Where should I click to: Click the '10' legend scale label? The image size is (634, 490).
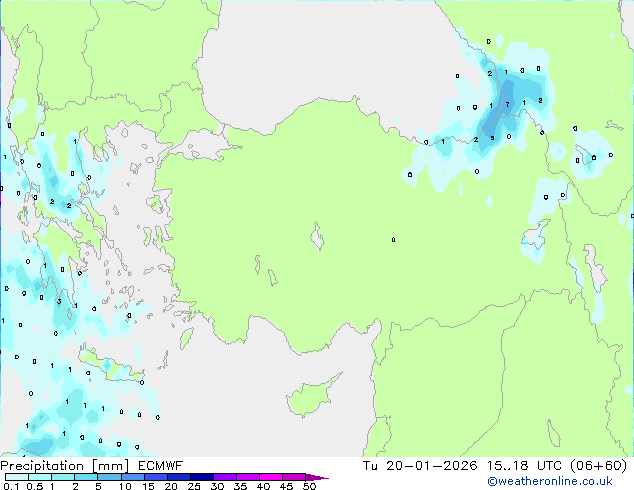point(125,486)
